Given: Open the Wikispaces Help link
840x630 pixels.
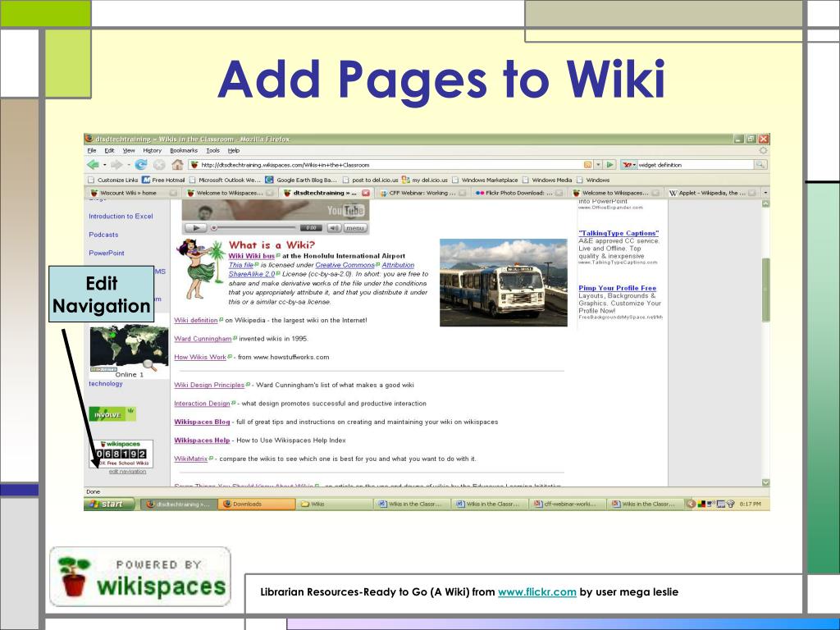Looking at the screenshot, I should tap(202, 441).
